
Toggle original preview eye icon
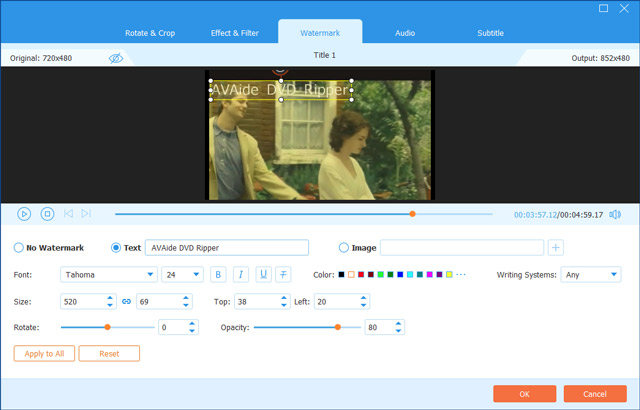coord(116,58)
